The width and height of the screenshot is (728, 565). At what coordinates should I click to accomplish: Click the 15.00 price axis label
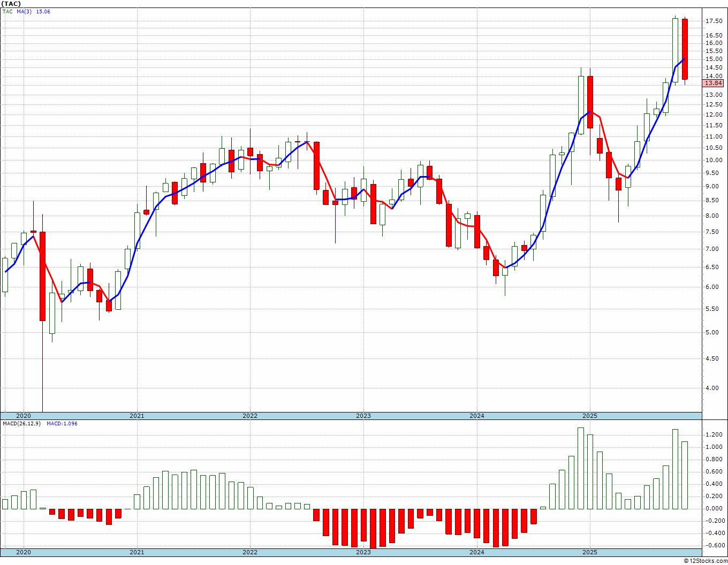click(714, 59)
